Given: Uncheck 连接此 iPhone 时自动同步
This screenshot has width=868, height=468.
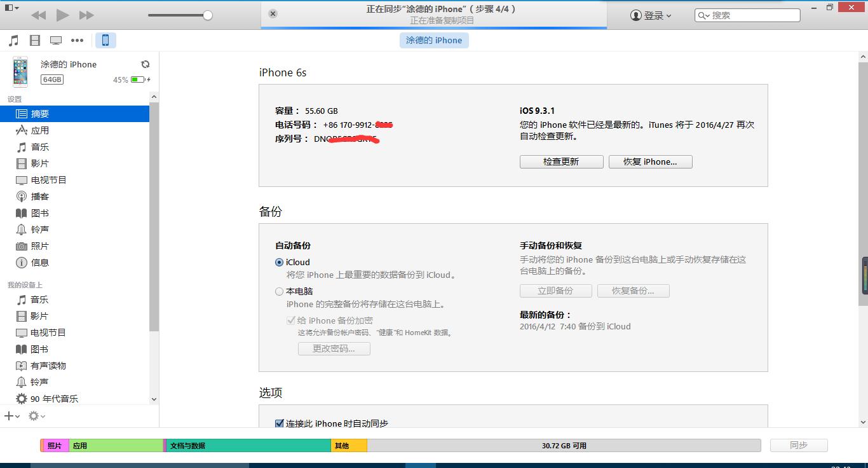Looking at the screenshot, I should 280,423.
